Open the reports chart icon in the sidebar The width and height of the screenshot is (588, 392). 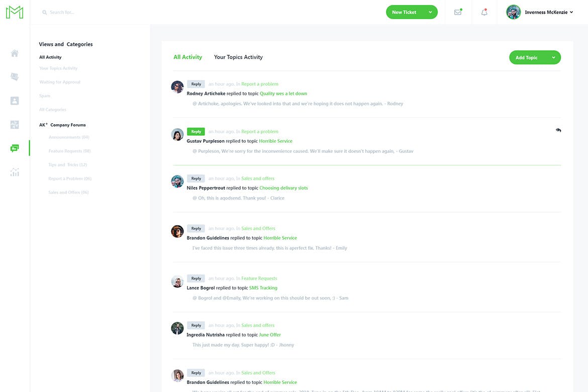click(x=15, y=172)
